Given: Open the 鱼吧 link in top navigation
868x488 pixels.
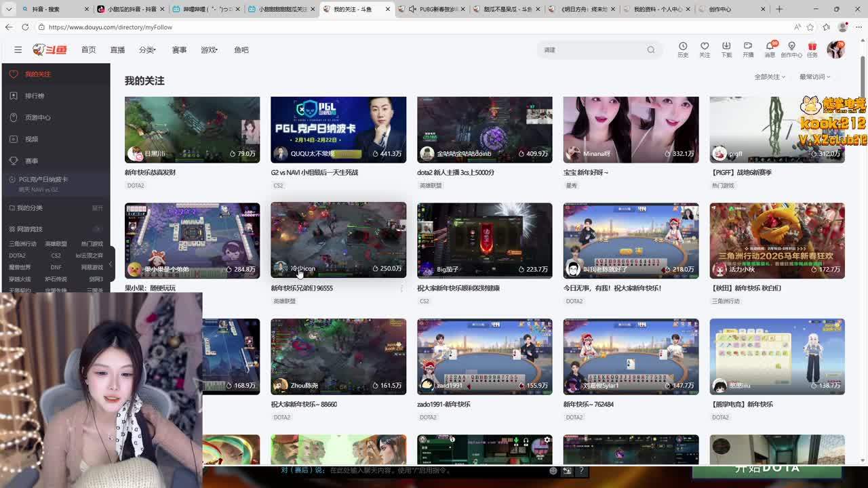Looking at the screenshot, I should point(241,49).
